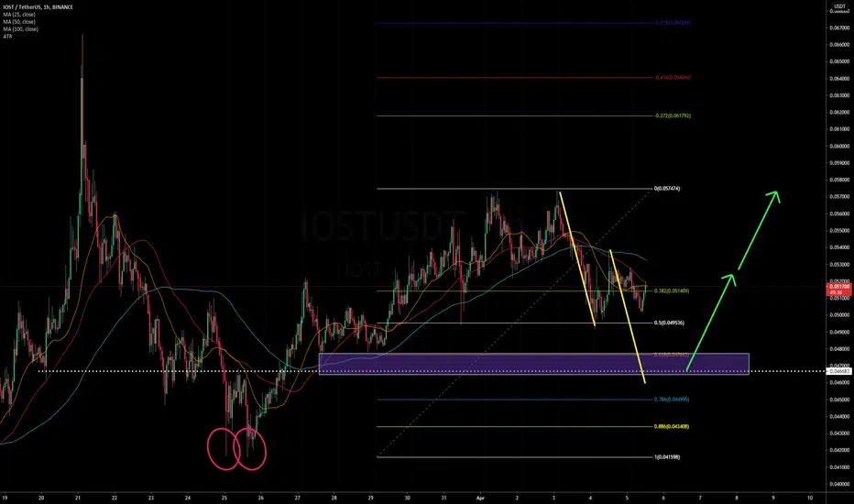854x504 pixels.
Task: Click the 0.060000 price scale tick
Action: pyautogui.click(x=839, y=146)
